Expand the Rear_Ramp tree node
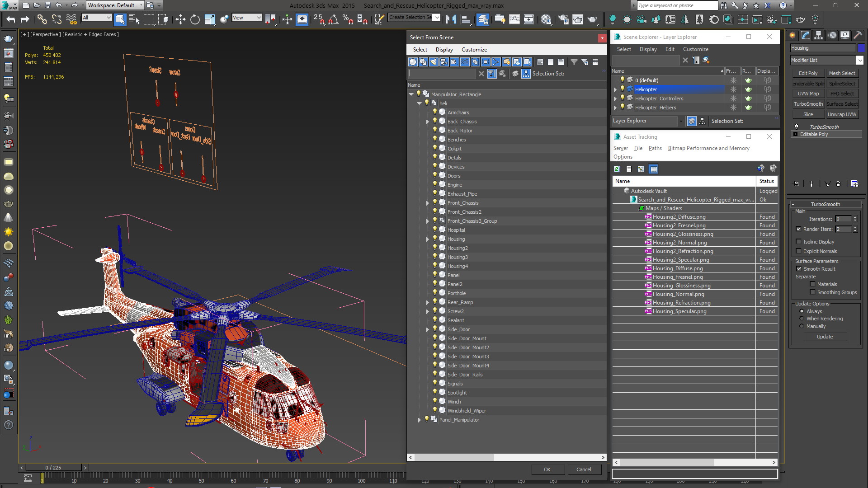Screen dimensions: 868x488 click(x=428, y=302)
